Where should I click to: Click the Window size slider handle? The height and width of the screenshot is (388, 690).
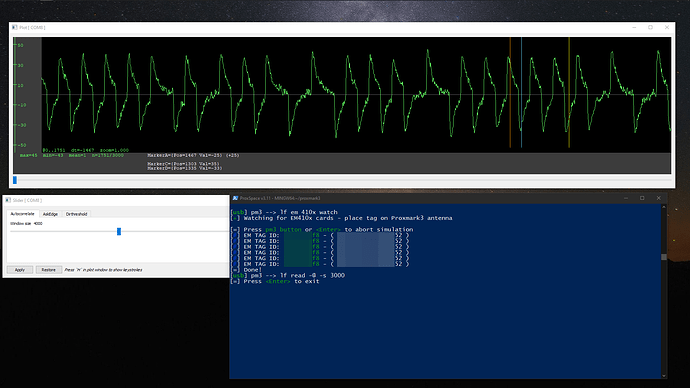[x=119, y=231]
